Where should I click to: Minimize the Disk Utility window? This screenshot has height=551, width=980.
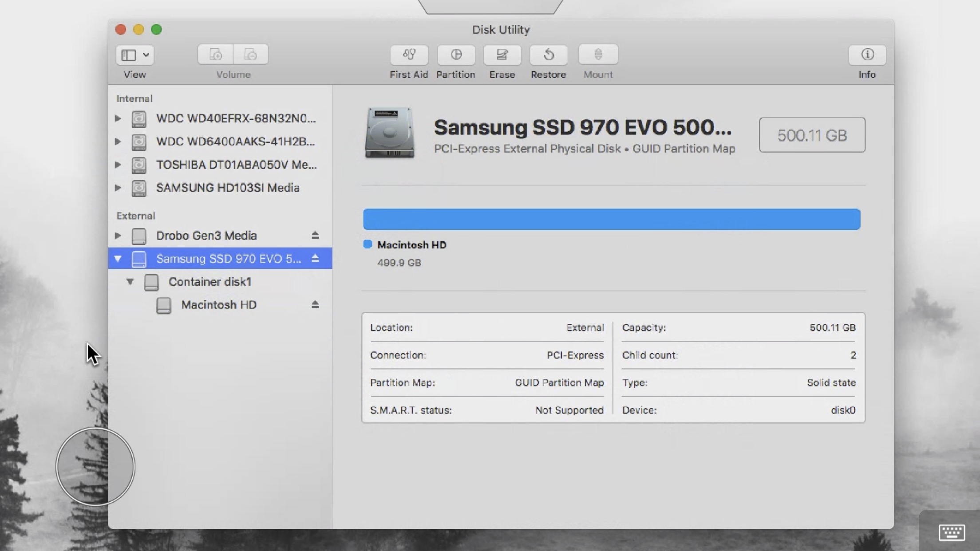pyautogui.click(x=138, y=29)
